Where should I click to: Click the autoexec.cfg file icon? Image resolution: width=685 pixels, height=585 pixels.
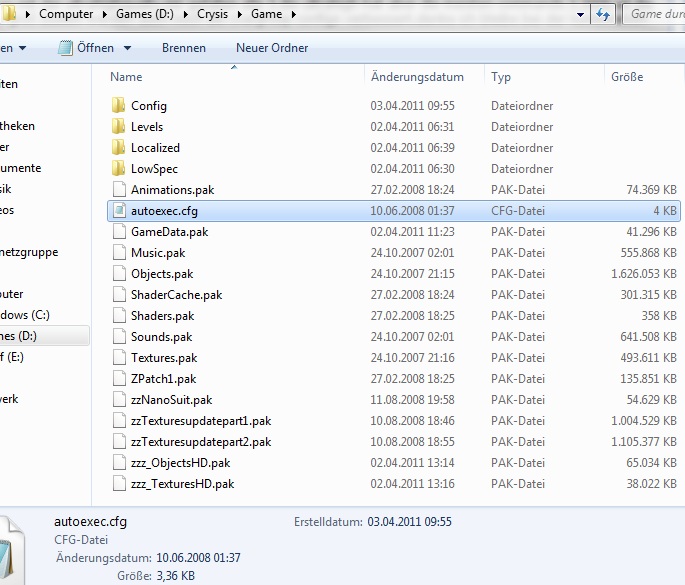click(119, 211)
